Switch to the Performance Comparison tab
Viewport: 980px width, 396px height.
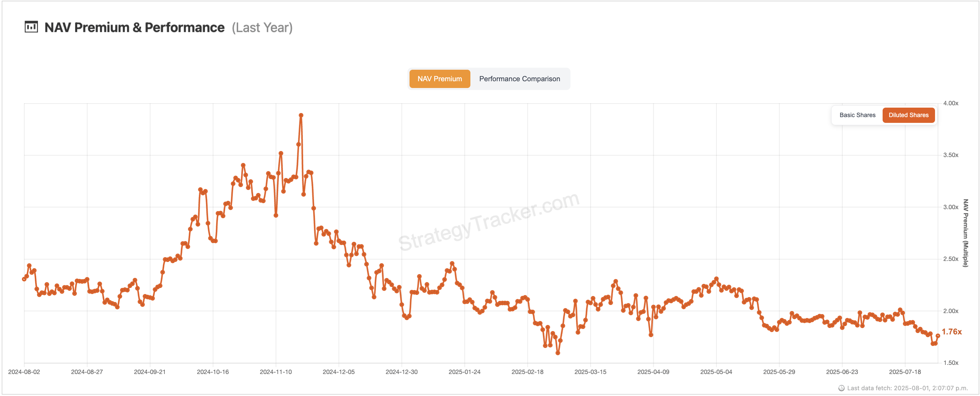520,79
